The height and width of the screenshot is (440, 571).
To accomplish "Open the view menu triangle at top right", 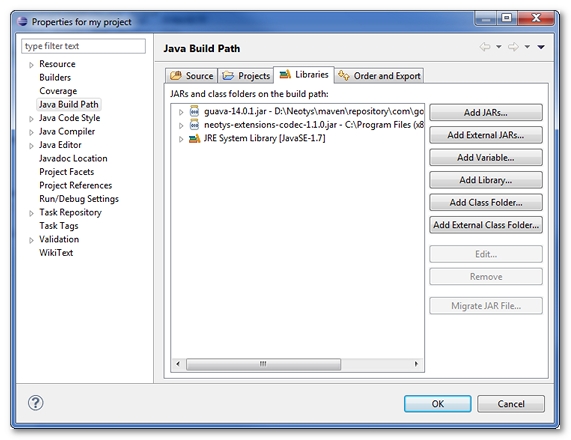I will [541, 47].
